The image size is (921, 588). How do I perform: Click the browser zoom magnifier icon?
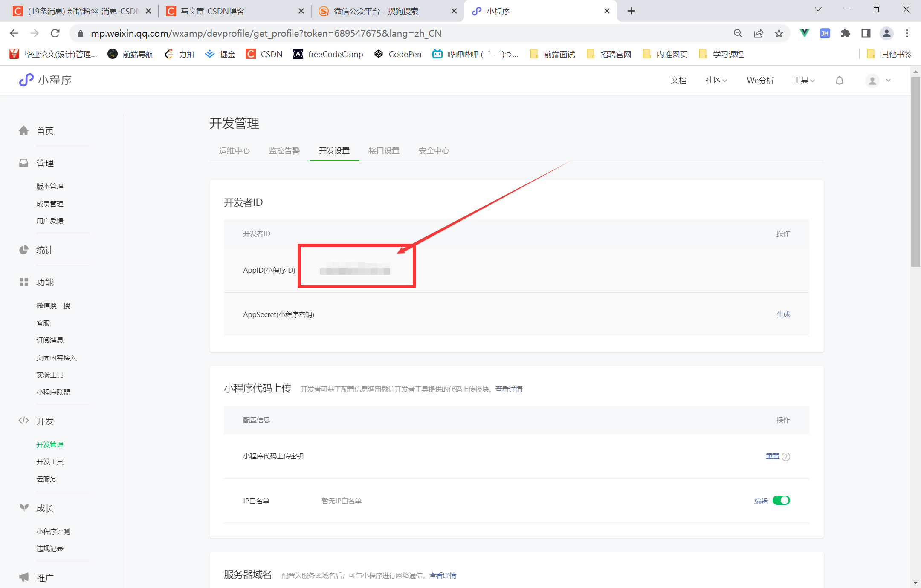[x=738, y=33]
